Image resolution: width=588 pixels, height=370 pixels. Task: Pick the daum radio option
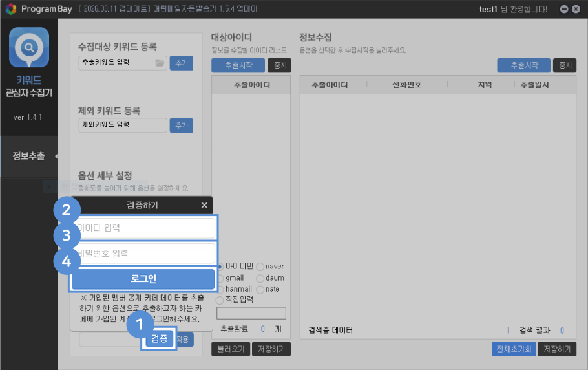260,278
